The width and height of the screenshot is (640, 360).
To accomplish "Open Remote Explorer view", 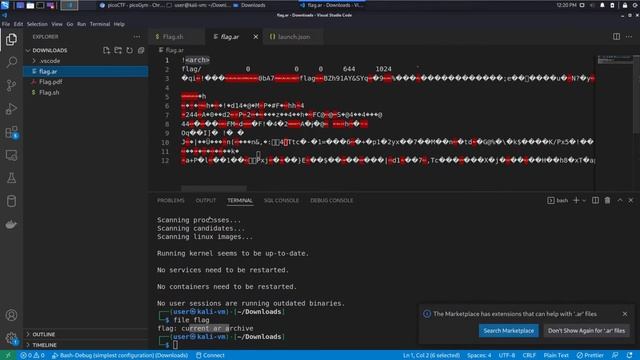I will point(11,155).
